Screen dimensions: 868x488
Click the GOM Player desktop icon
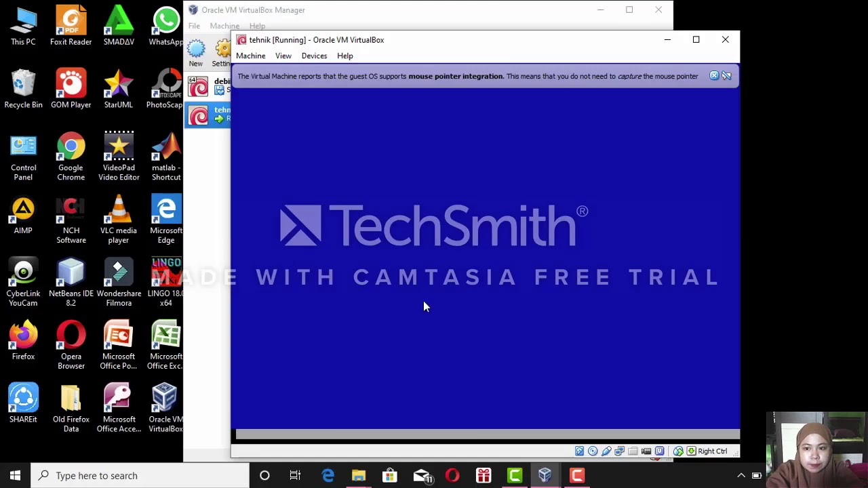pos(71,89)
